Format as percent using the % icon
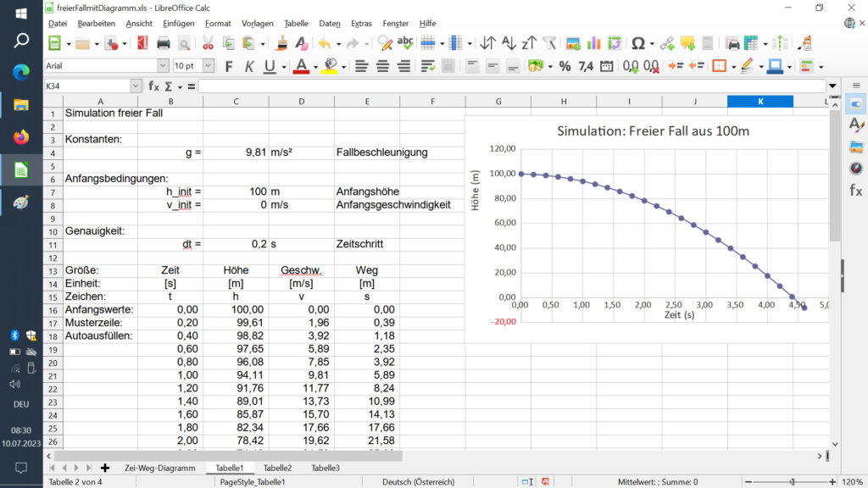The width and height of the screenshot is (868, 488). coord(565,66)
